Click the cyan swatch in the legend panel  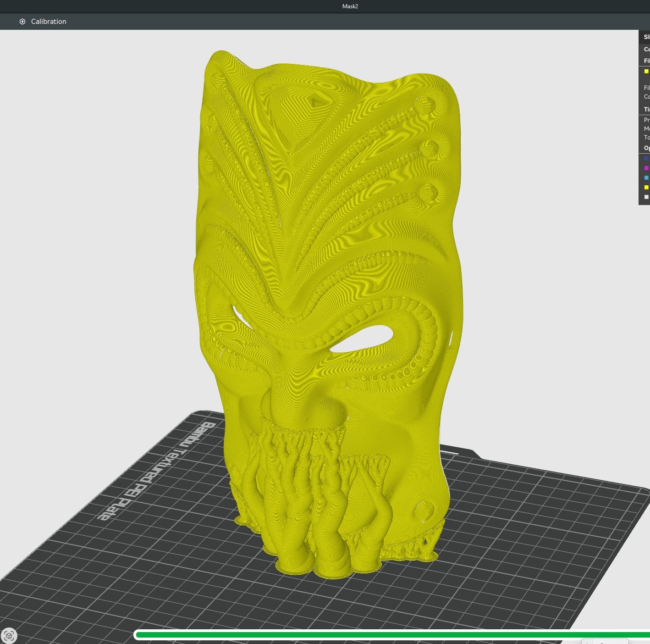646,178
